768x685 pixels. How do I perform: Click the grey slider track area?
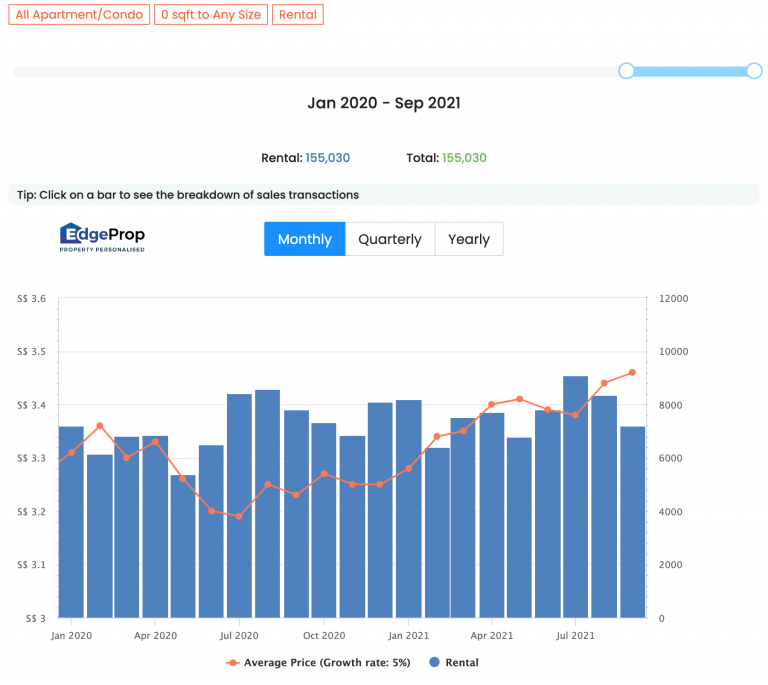coord(300,72)
